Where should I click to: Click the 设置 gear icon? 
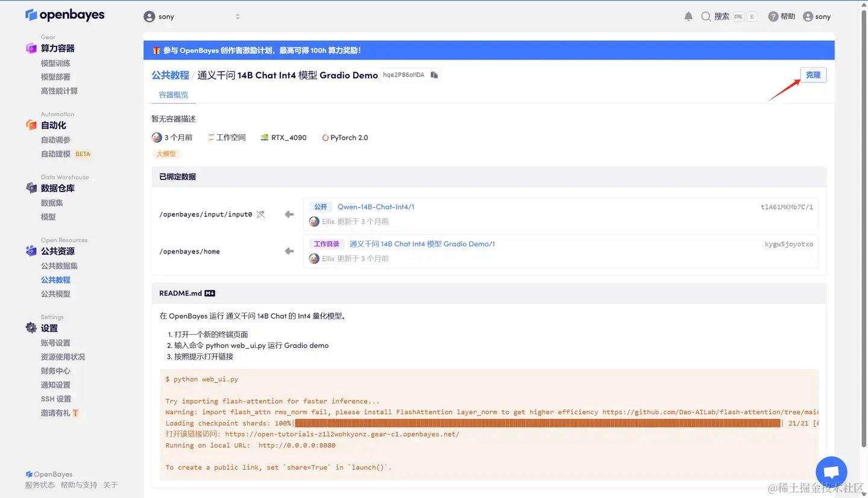pyautogui.click(x=31, y=328)
